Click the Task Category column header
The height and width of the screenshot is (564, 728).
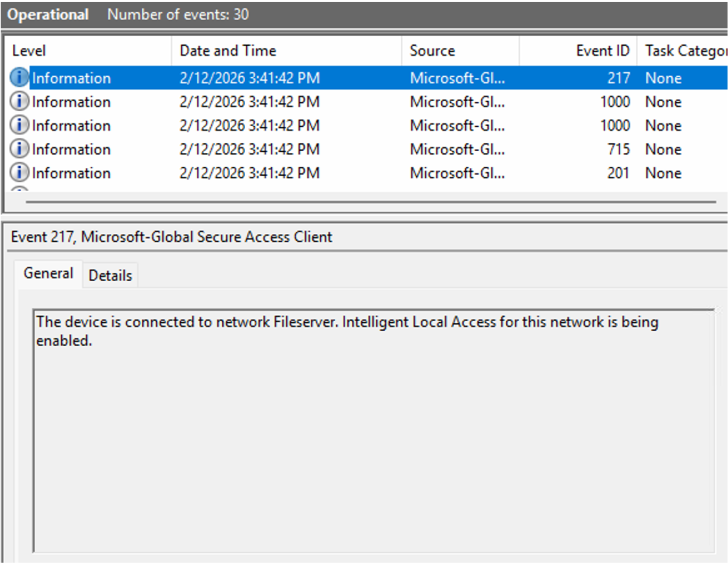(x=684, y=51)
